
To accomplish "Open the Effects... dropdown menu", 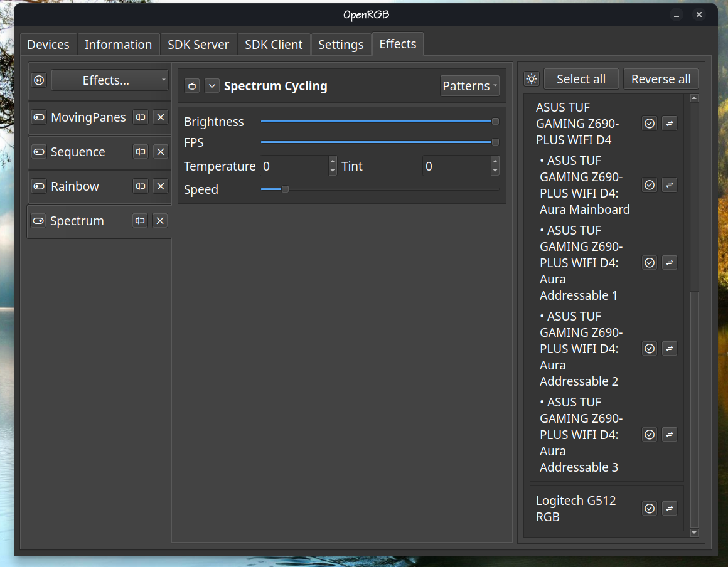I will pos(110,80).
